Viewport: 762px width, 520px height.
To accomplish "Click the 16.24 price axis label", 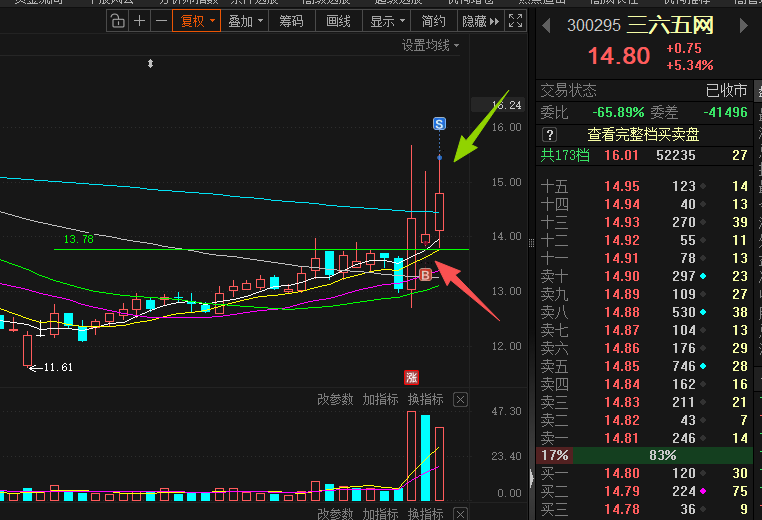I will (x=506, y=105).
